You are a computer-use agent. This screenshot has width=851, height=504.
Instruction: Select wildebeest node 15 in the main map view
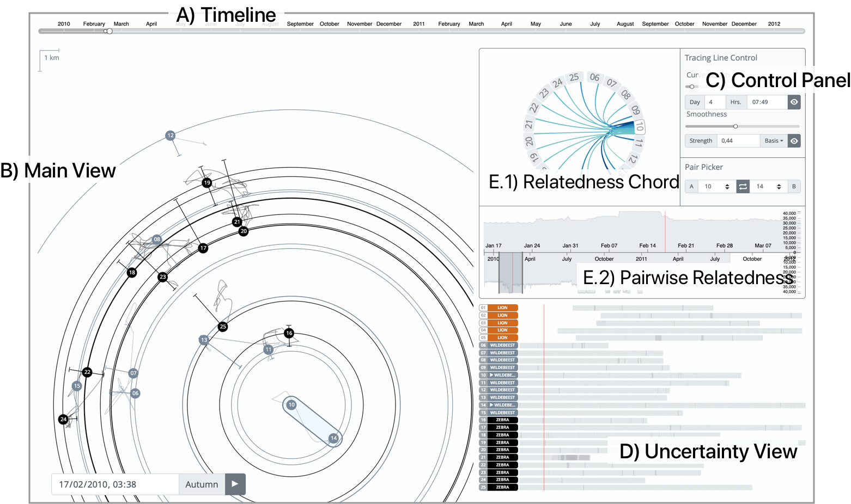pos(77,386)
